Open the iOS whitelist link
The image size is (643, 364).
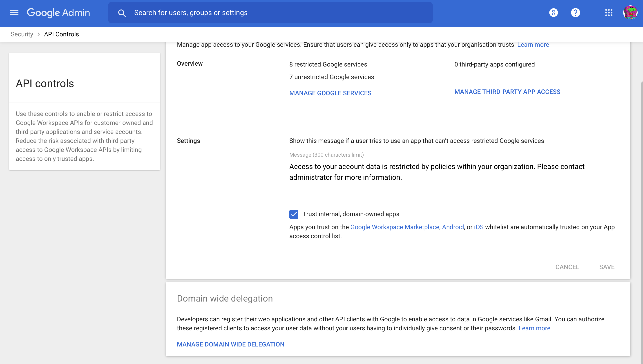479,227
